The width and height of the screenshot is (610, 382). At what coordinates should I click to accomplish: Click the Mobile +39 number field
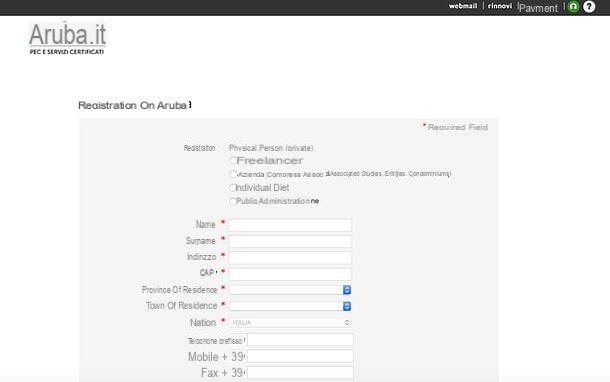click(300, 356)
